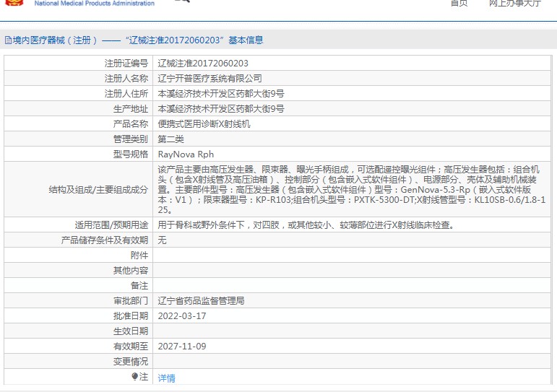Click the 生效日期 label

(x=130, y=331)
